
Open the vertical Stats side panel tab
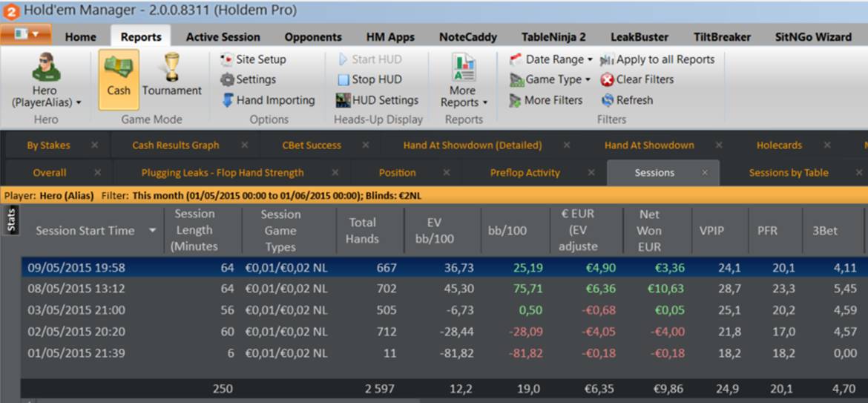pos(11,220)
